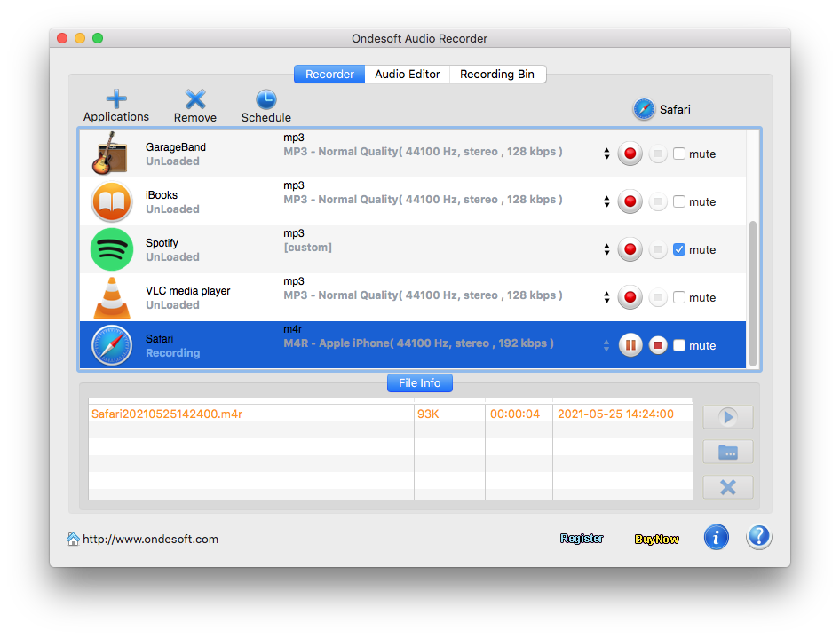The image size is (840, 638).
Task: Stop the Safari recording
Action: 657,345
